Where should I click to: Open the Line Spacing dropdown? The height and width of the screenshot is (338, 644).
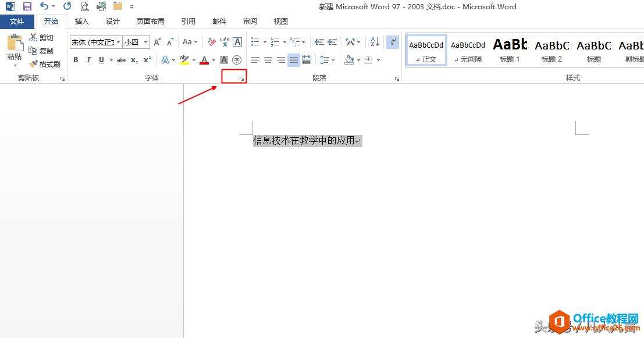click(332, 60)
